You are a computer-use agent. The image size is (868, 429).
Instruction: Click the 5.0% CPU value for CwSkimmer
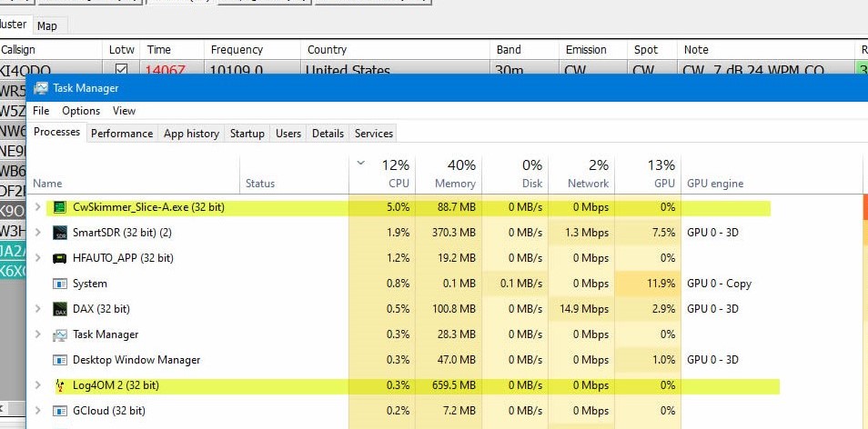coord(398,207)
